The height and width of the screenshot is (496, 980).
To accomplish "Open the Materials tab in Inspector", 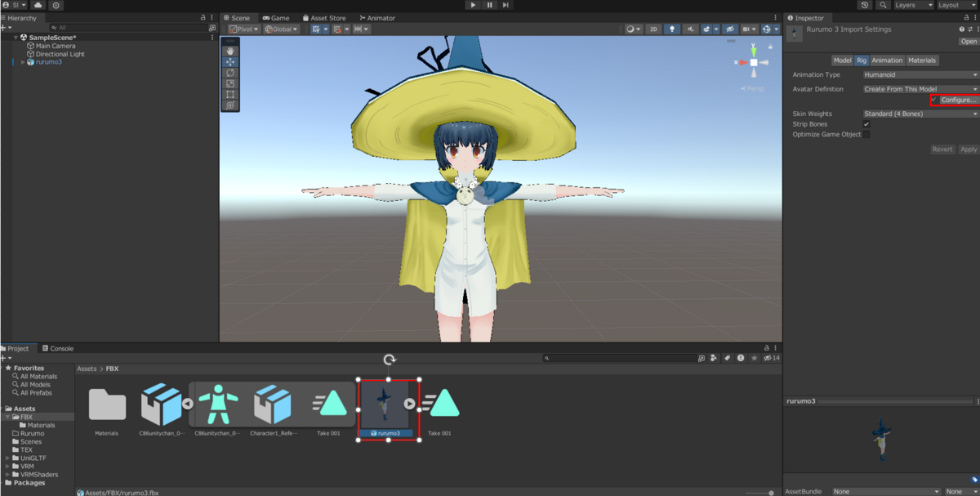I will coord(922,60).
